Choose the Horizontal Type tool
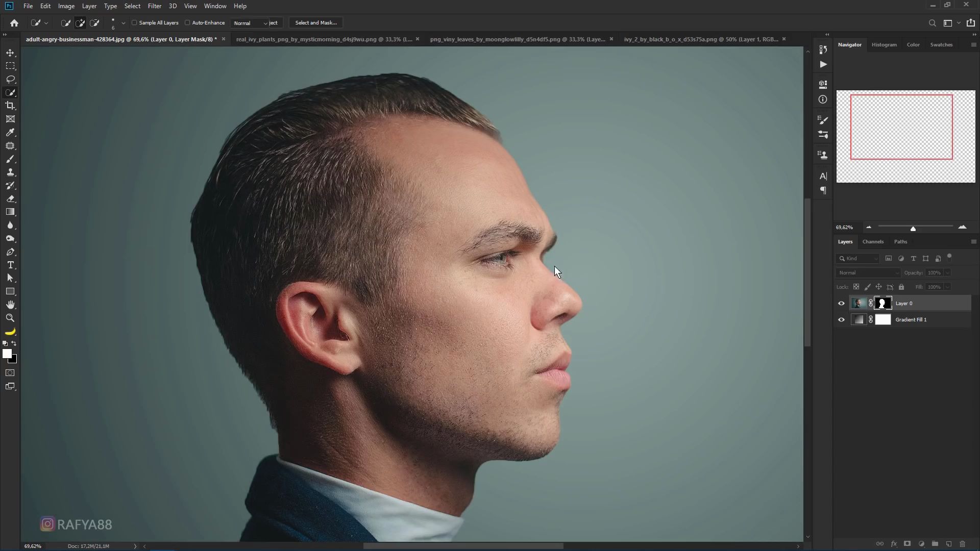This screenshot has width=980, height=551. [x=10, y=265]
